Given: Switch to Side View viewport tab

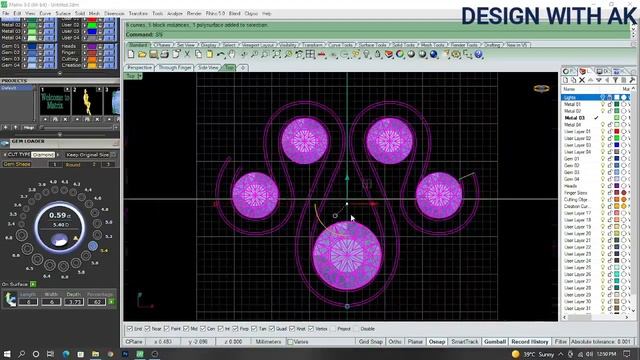Looking at the screenshot, I should tap(208, 67).
